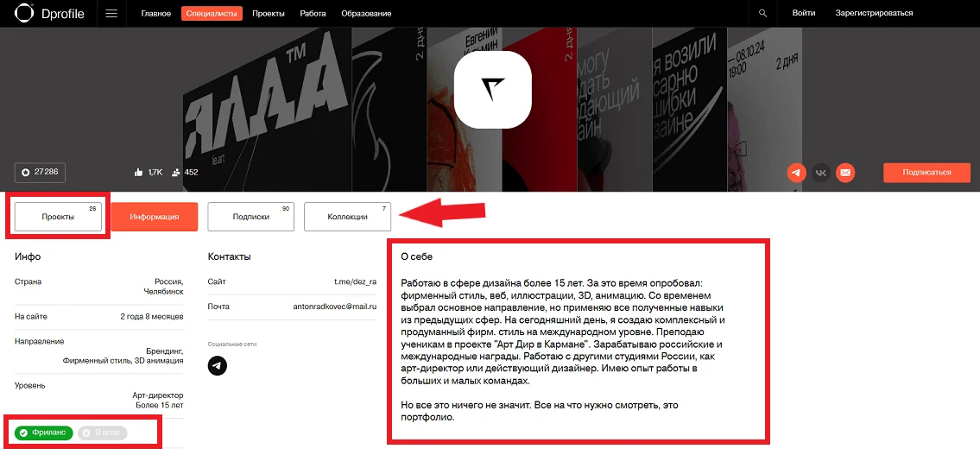Open the hamburger menu icon
The width and height of the screenshot is (980, 455).
click(x=111, y=13)
